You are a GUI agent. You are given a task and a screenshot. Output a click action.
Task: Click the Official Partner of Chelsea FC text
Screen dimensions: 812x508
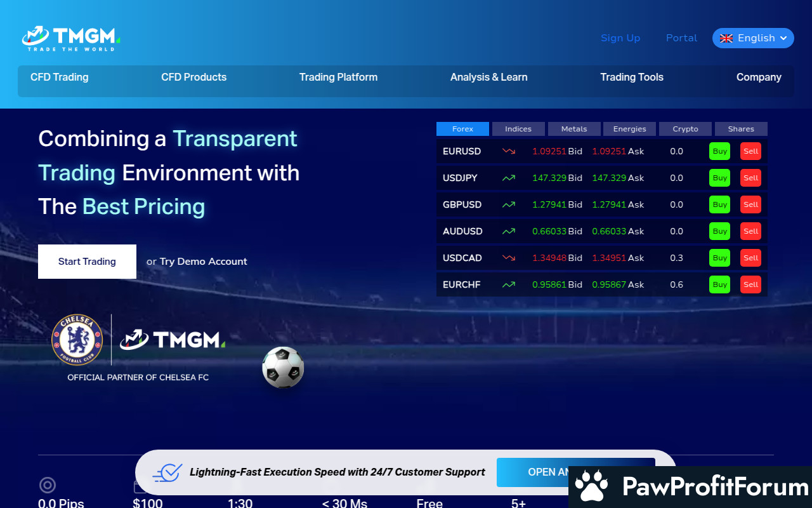[138, 377]
